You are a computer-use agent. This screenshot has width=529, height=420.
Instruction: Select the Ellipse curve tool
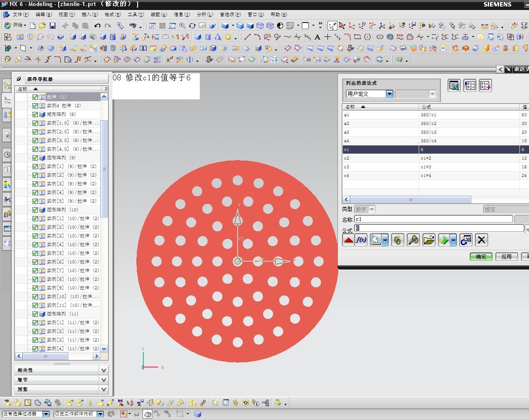[380, 37]
